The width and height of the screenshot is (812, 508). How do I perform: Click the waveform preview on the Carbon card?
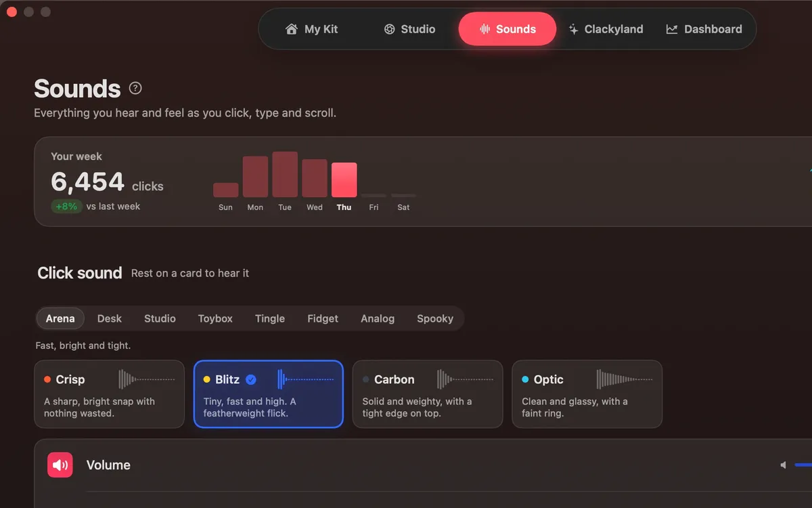[x=465, y=379]
